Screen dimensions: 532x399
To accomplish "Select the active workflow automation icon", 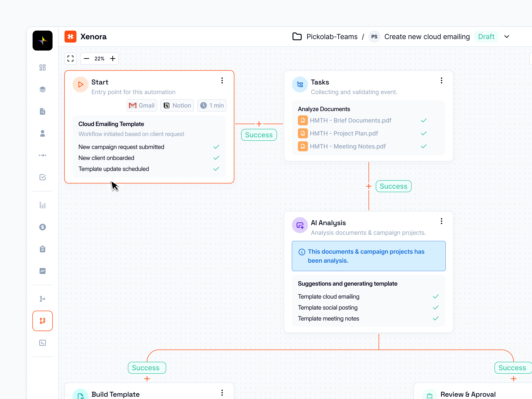I will tap(42, 321).
